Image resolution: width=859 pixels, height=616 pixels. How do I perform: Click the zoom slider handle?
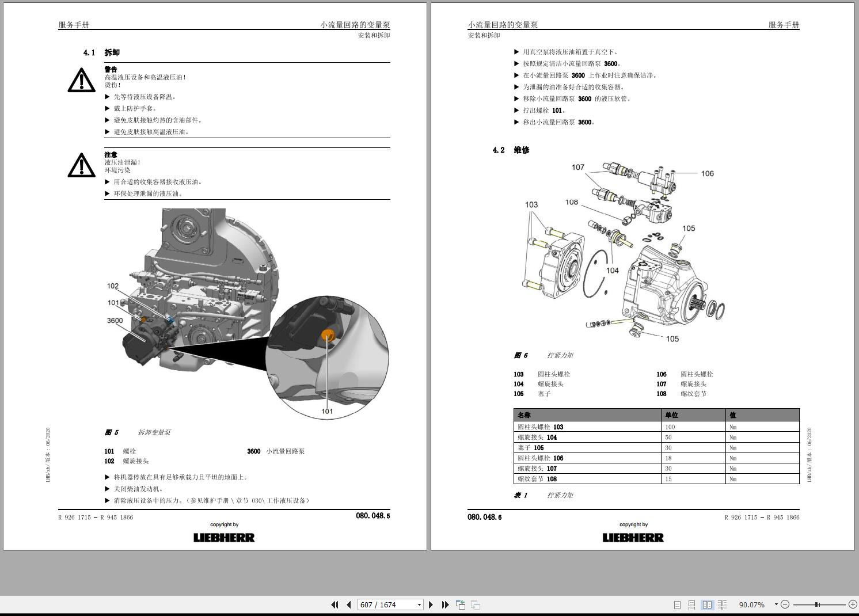coord(817,604)
